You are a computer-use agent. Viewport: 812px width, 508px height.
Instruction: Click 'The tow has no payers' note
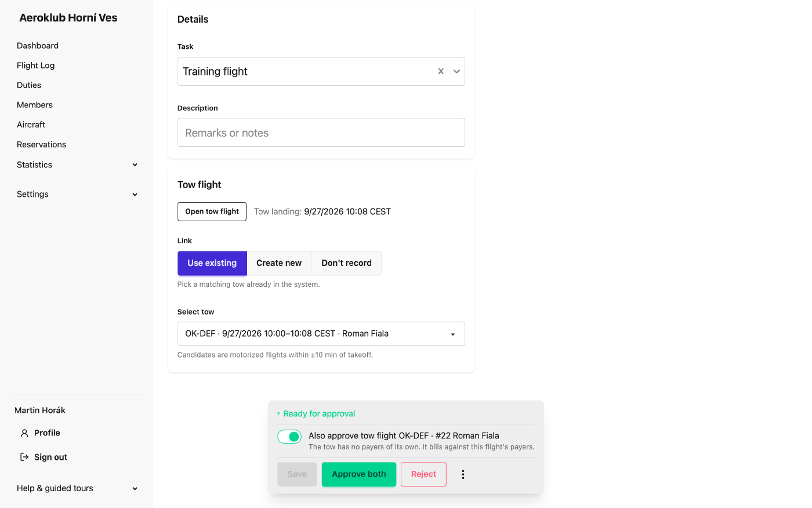point(422,447)
